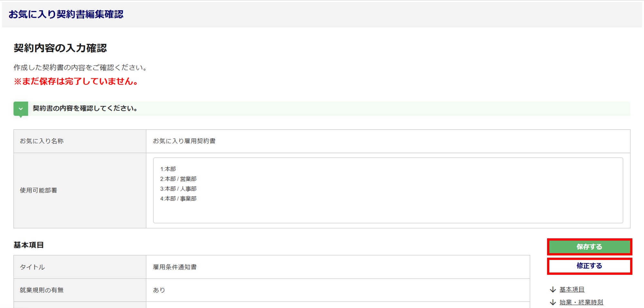Image resolution: width=644 pixels, height=308 pixels.
Task: Jump to 基本項目 via the side link
Action: click(x=572, y=290)
